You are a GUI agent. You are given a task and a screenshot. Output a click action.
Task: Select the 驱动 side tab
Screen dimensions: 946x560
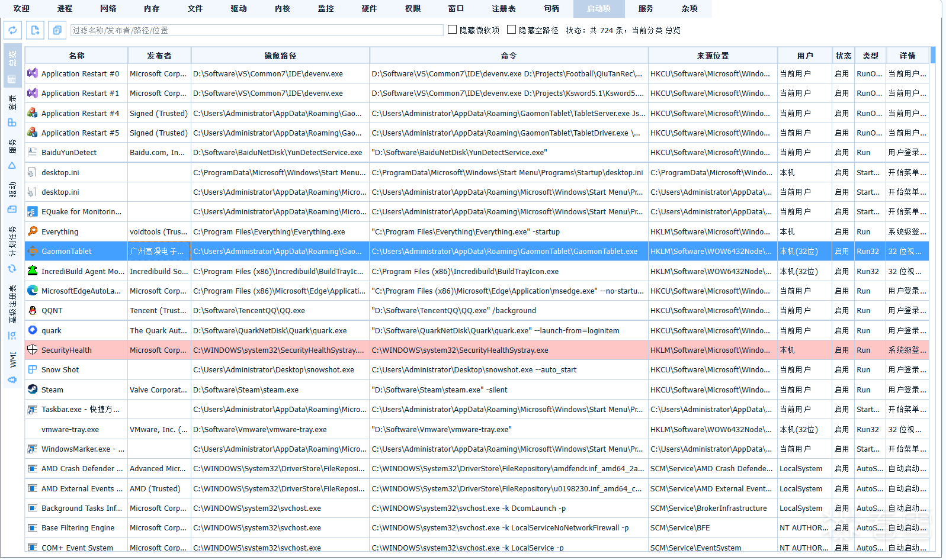click(12, 197)
